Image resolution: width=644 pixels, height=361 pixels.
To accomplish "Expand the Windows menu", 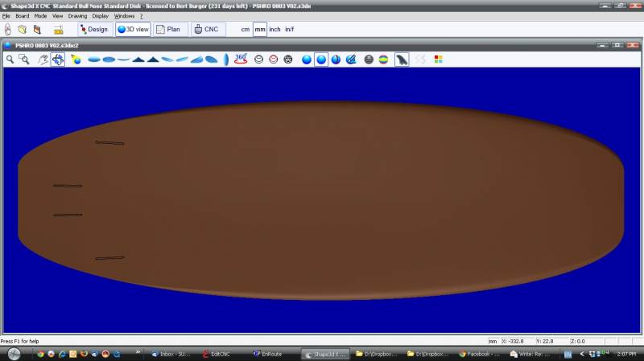I will (124, 16).
